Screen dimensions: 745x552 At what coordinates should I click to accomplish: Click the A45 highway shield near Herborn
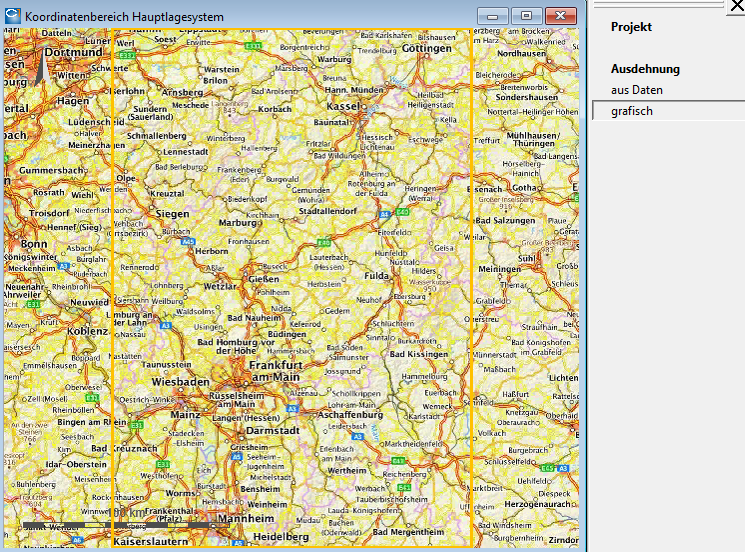tap(189, 241)
